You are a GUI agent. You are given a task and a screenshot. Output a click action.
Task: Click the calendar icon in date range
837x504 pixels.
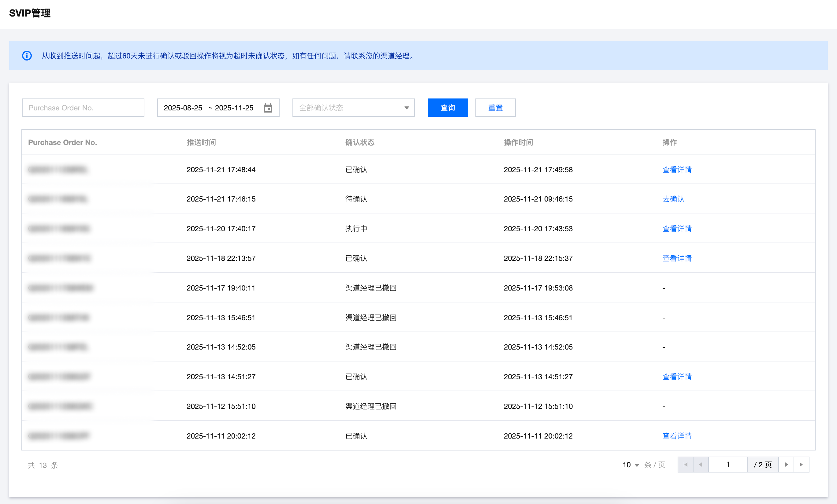(x=268, y=108)
